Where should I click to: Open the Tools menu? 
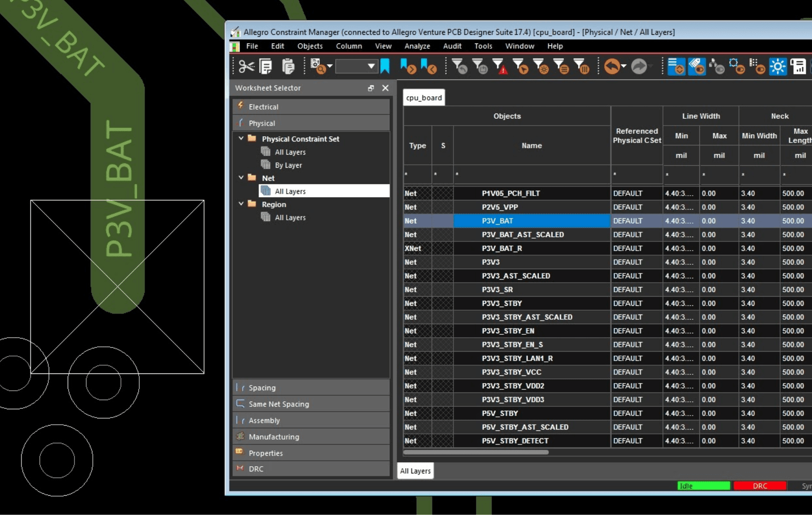483,46
